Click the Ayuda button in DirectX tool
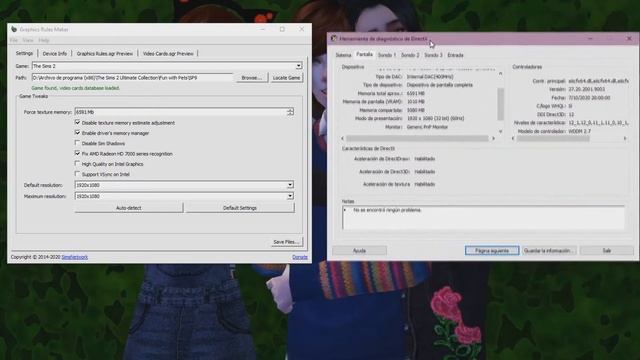This screenshot has width=640, height=360. point(359,251)
